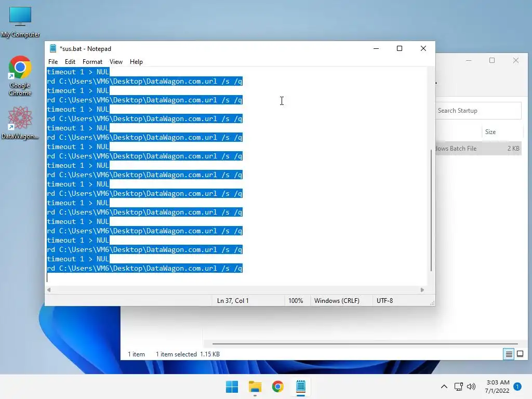The image size is (532, 399).
Task: Open My Computer desktop icon
Action: coord(20,22)
